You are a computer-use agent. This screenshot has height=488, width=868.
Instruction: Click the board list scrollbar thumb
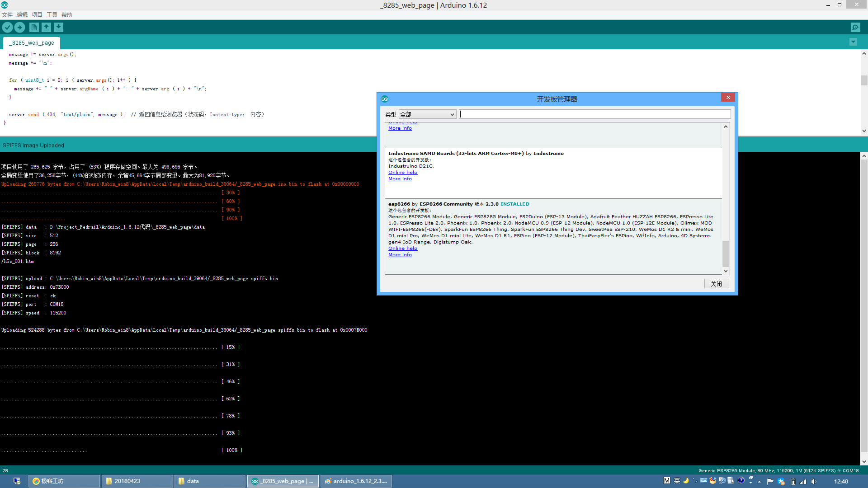(726, 253)
